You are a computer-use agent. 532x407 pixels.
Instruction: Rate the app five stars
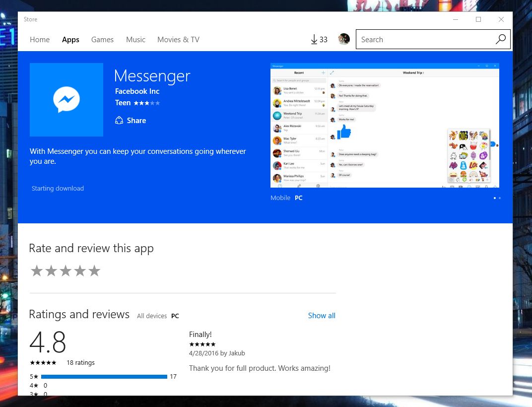click(x=94, y=271)
